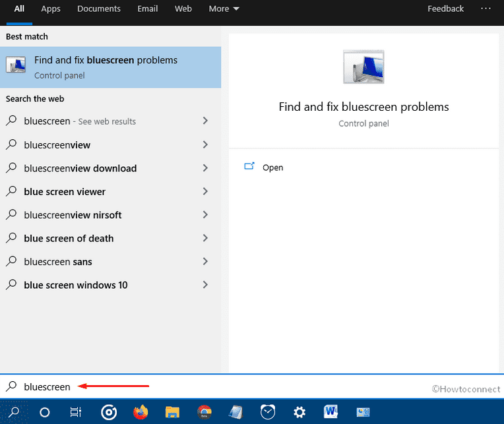The width and height of the screenshot is (504, 424).
Task: Select blue screen of death suggestion
Action: coord(111,238)
